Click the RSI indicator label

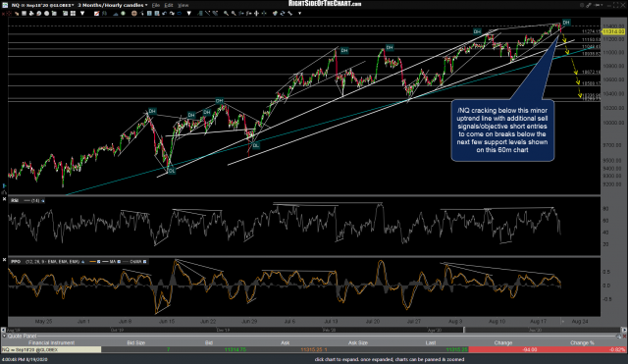[15, 200]
